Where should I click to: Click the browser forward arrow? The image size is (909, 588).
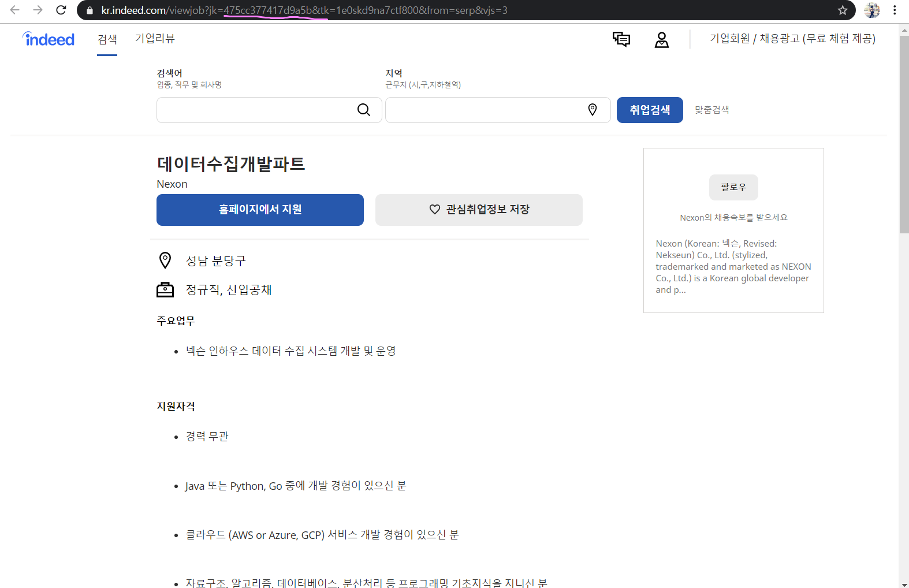(x=38, y=10)
